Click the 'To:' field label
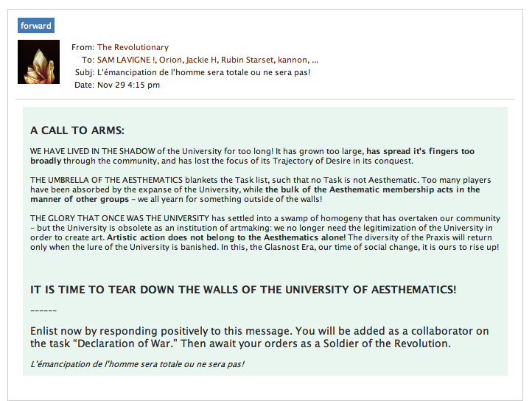532x401 pixels. click(88, 60)
